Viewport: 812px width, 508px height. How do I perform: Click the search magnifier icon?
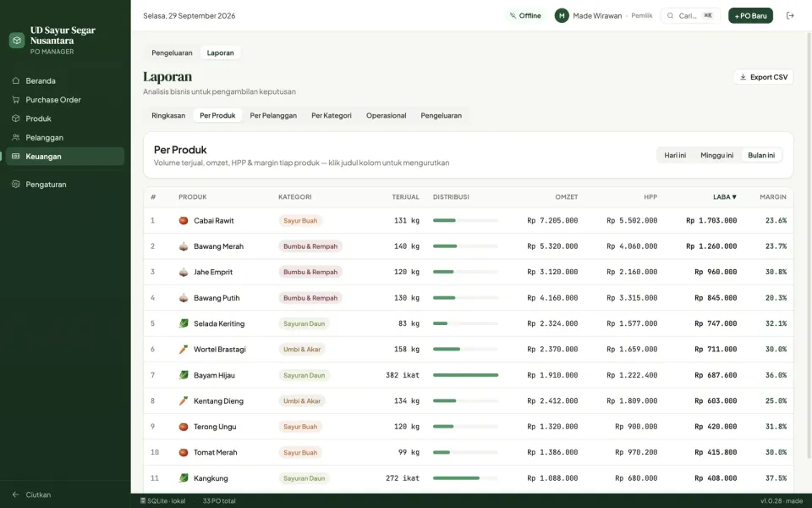point(670,15)
